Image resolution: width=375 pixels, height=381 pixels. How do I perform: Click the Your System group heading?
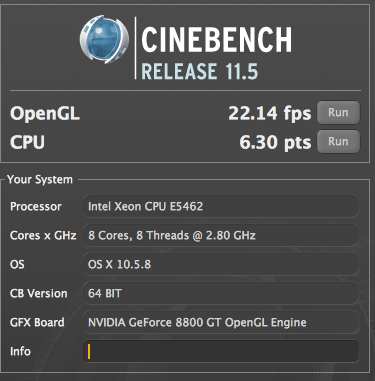click(40, 179)
